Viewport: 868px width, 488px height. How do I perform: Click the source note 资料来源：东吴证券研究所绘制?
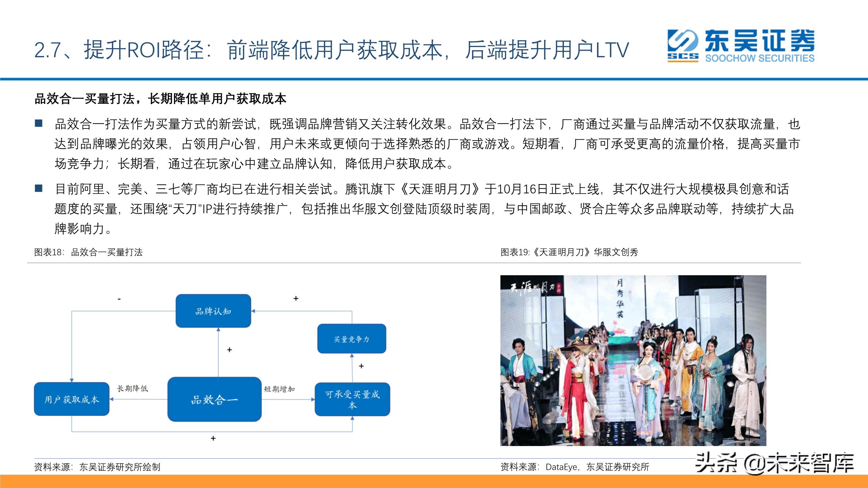[97, 467]
